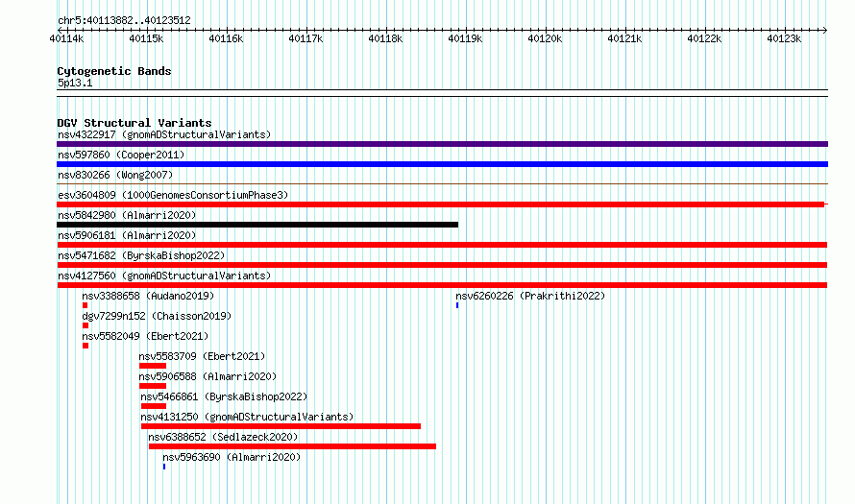
Task: Click the small red dgv7299n152 marker
Action: [85, 325]
